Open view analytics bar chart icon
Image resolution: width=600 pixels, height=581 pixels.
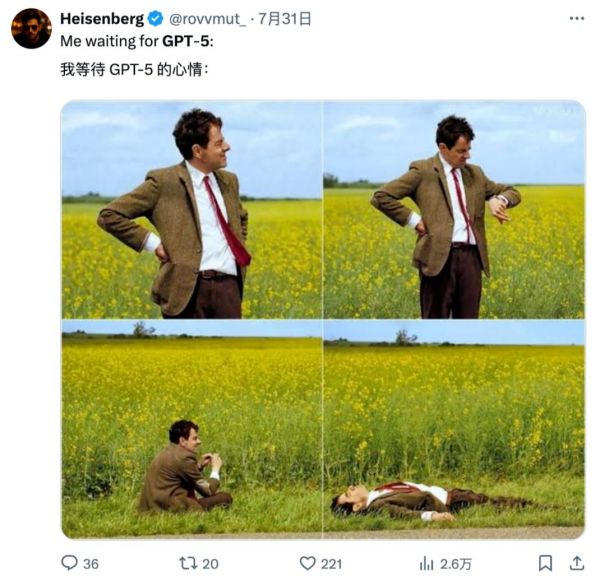[x=426, y=563]
